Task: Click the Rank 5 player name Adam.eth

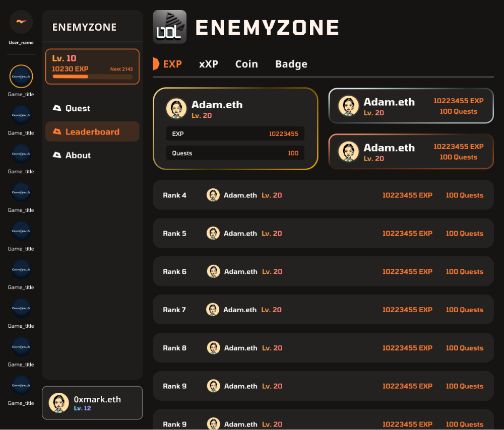Action: [x=240, y=234]
